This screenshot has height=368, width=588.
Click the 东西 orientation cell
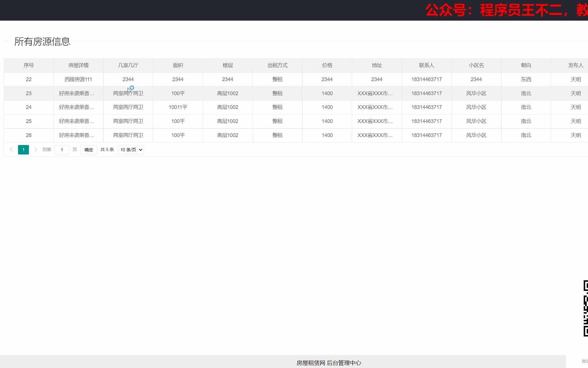(x=526, y=79)
